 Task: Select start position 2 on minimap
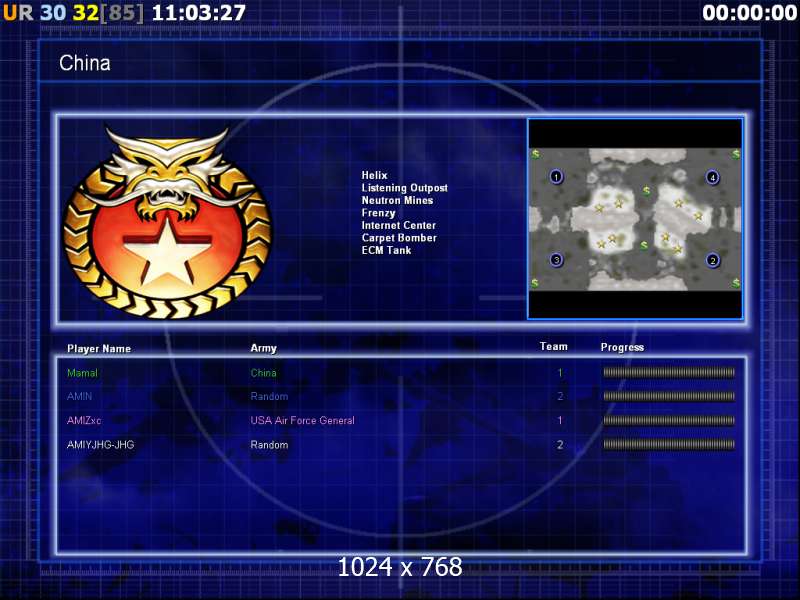713,260
